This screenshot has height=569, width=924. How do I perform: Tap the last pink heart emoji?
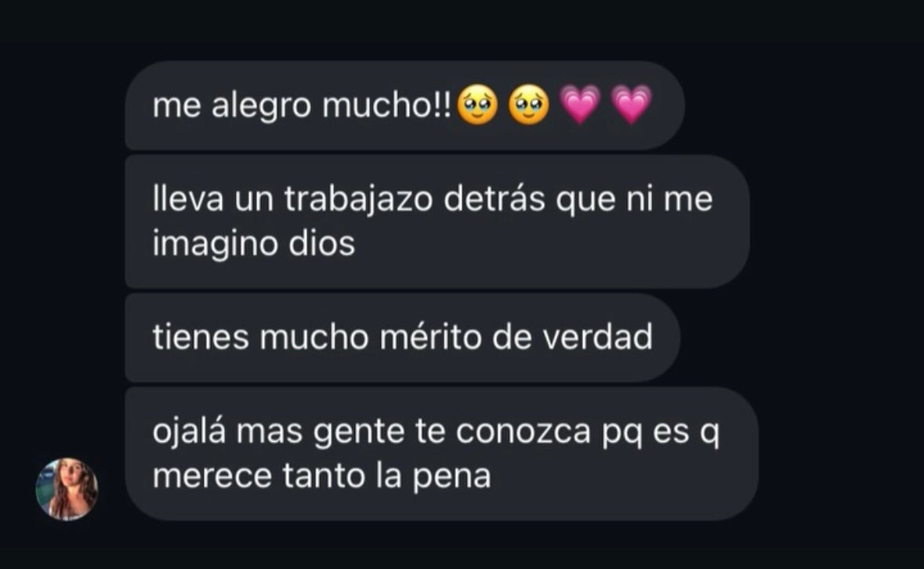(x=631, y=105)
